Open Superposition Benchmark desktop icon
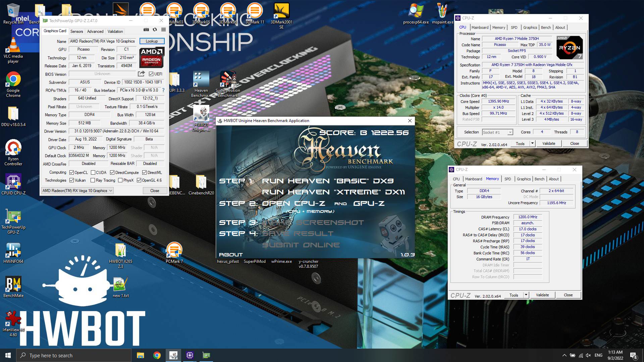The width and height of the screenshot is (644, 362). (228, 84)
